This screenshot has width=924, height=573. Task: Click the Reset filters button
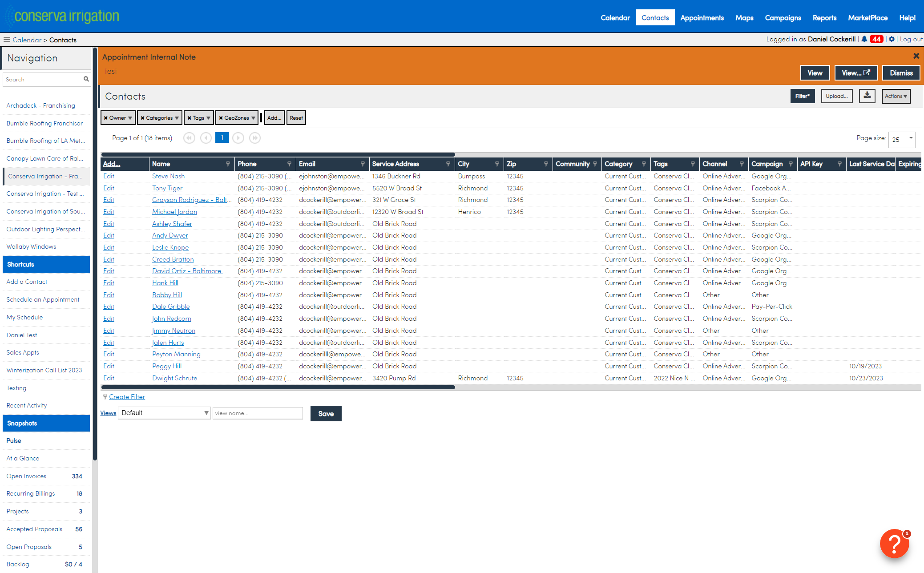point(296,118)
